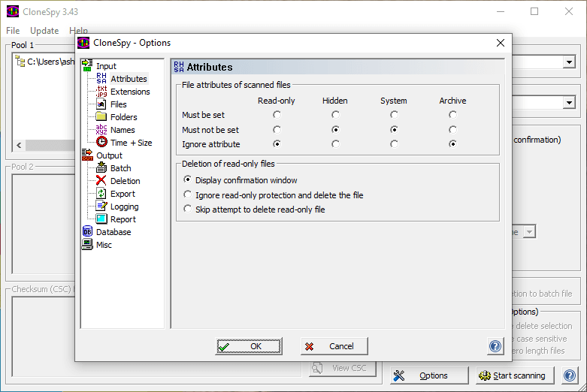Choose Display confirmation window option

click(x=241, y=180)
